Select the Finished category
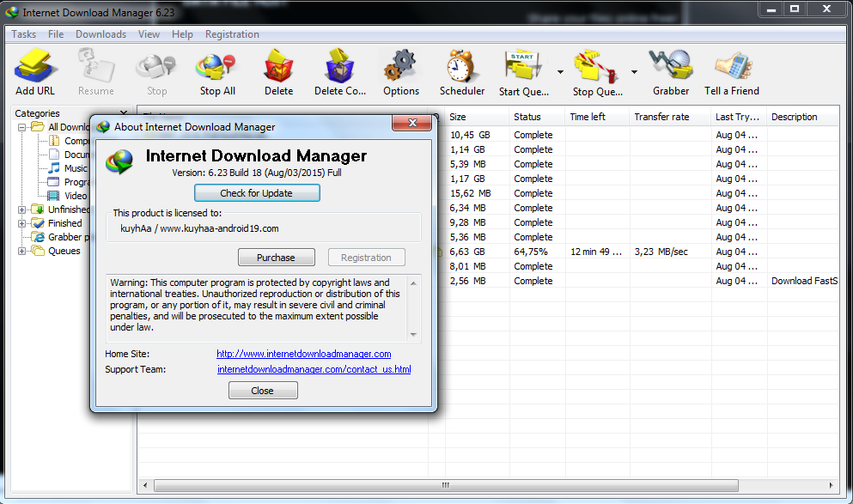 (64, 223)
